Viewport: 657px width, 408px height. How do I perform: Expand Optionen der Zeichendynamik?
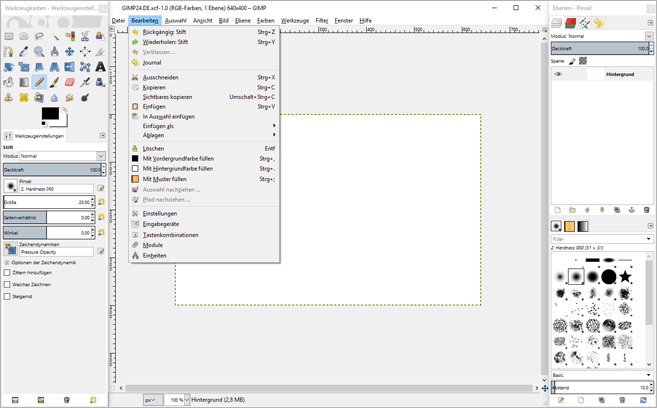(x=7, y=263)
